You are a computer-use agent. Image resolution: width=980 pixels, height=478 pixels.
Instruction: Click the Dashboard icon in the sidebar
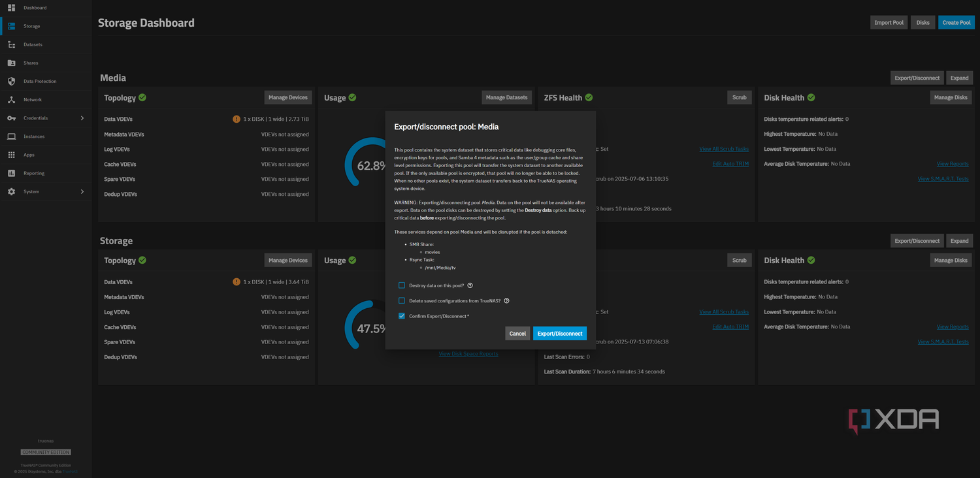[11, 8]
